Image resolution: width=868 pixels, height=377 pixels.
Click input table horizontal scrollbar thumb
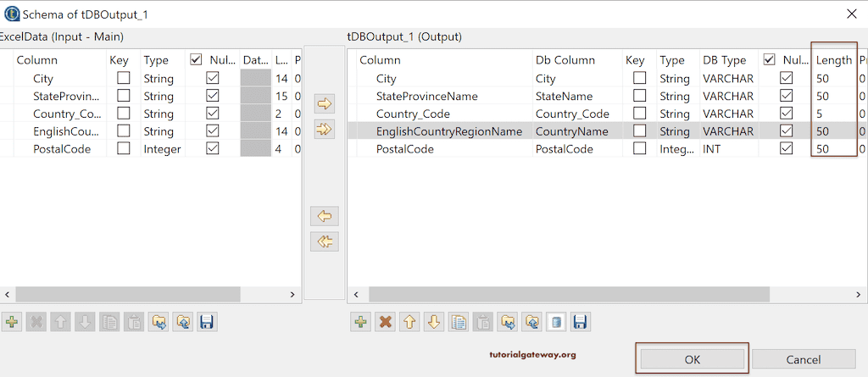(x=128, y=295)
